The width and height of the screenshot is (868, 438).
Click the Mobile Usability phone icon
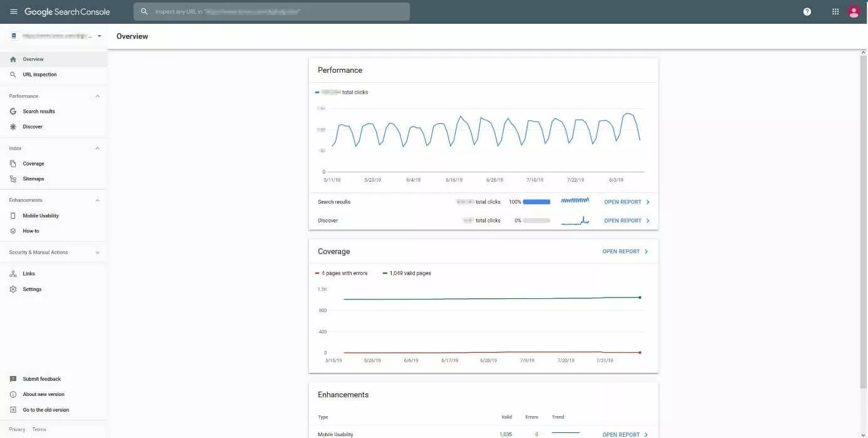13,216
